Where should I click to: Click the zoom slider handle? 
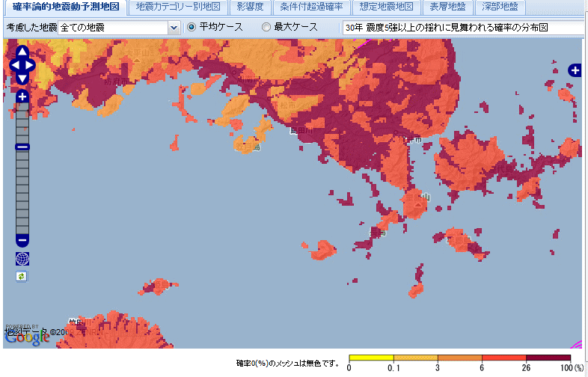coord(22,147)
